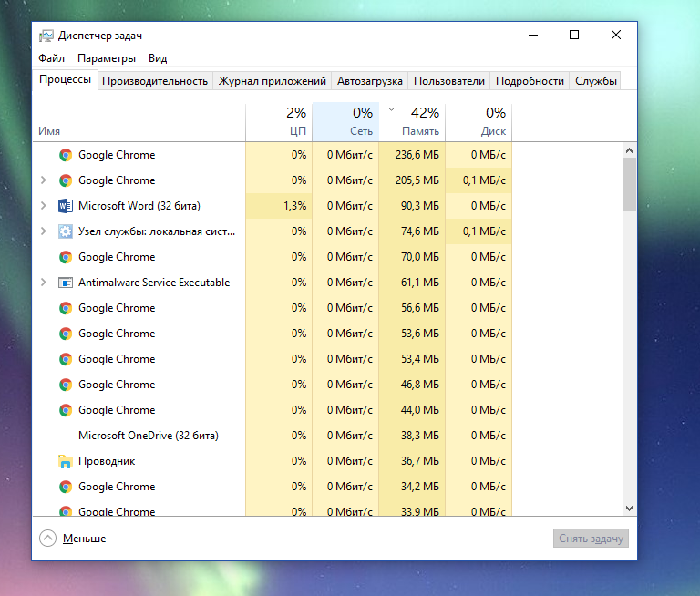Click Chrome icon of 236,6 МБ row
Viewport: 700px width, 596px height.
[66, 155]
